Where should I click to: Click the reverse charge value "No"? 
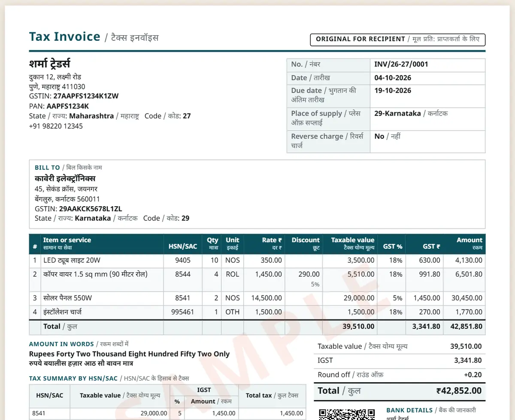tap(379, 136)
